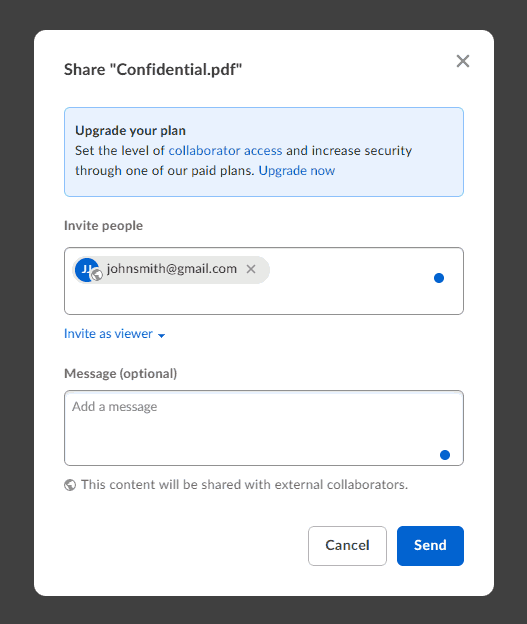
Task: Open the collaborator access link
Action: 225,150
